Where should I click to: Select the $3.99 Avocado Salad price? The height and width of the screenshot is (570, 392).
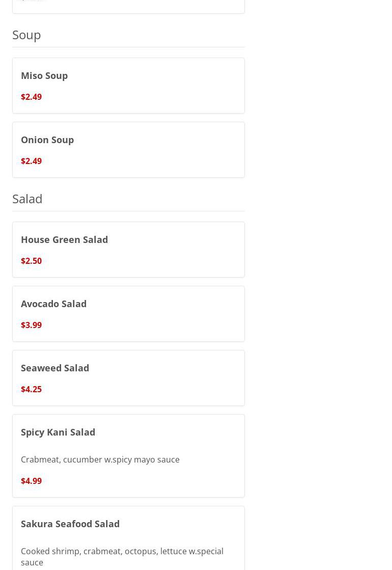31,325
